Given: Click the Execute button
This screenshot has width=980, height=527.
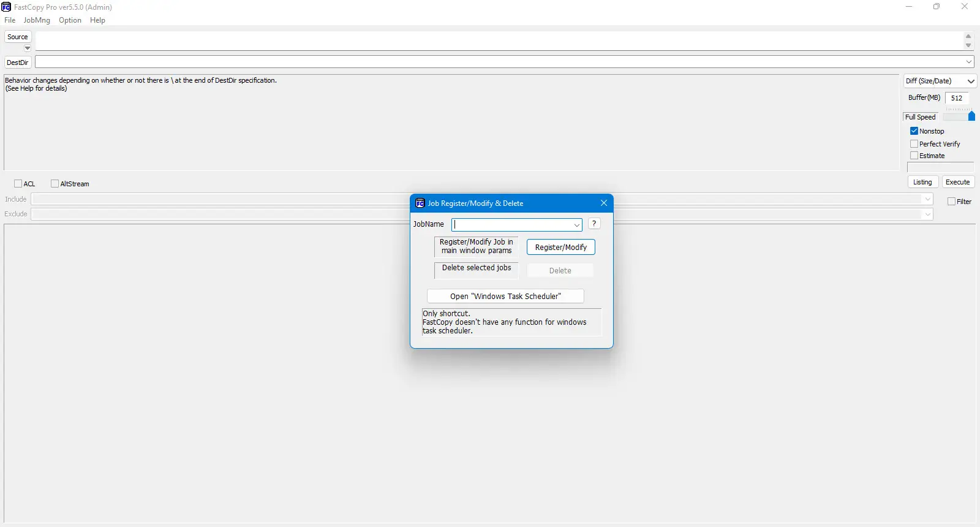Looking at the screenshot, I should click(x=958, y=182).
